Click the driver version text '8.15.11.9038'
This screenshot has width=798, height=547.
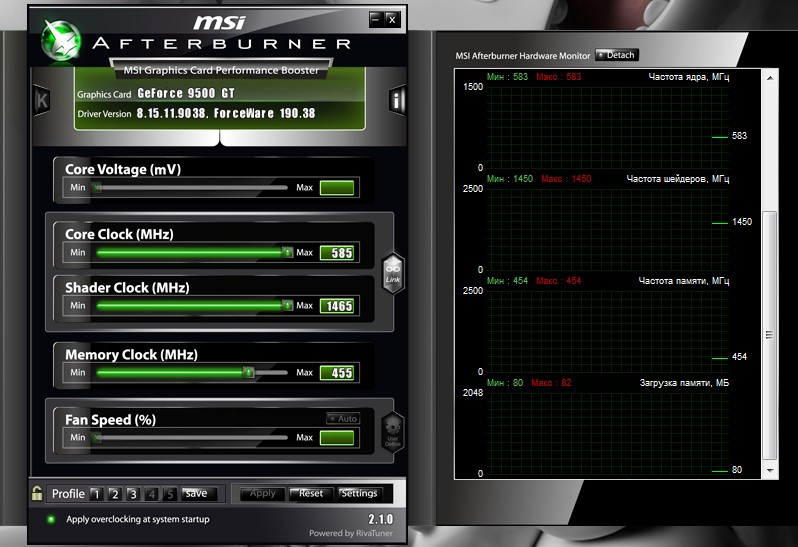171,113
